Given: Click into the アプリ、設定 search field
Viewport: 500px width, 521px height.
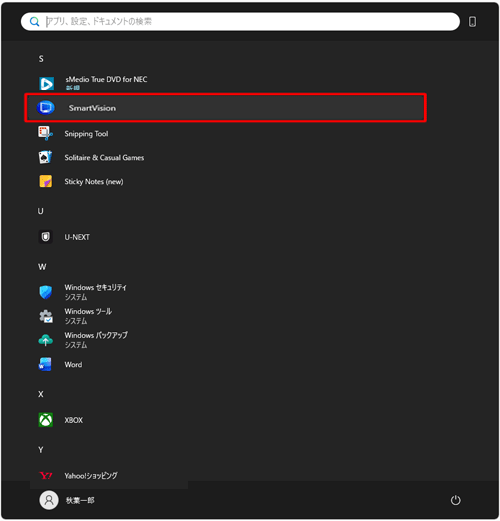Looking at the screenshot, I should 240,22.
